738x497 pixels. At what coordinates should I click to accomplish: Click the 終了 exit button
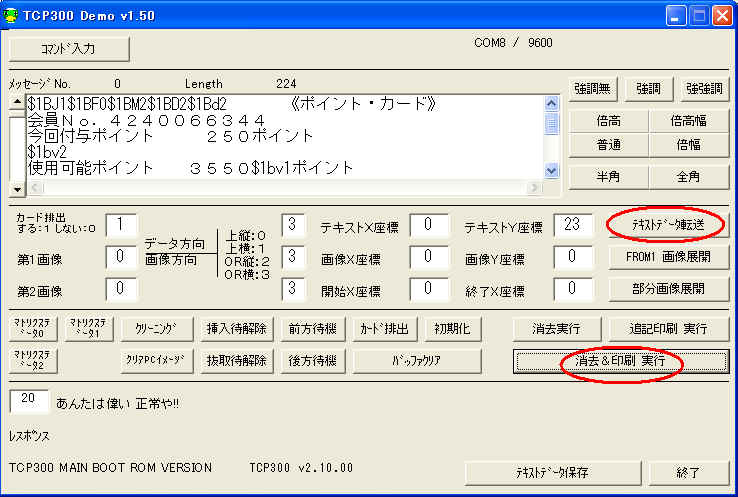pyautogui.click(x=689, y=473)
